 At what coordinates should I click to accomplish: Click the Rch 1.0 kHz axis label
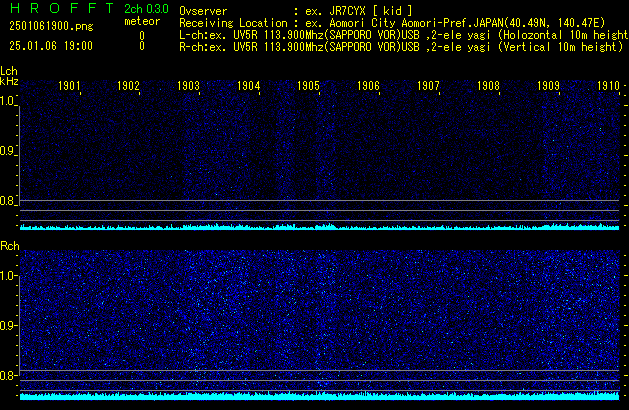[7, 276]
